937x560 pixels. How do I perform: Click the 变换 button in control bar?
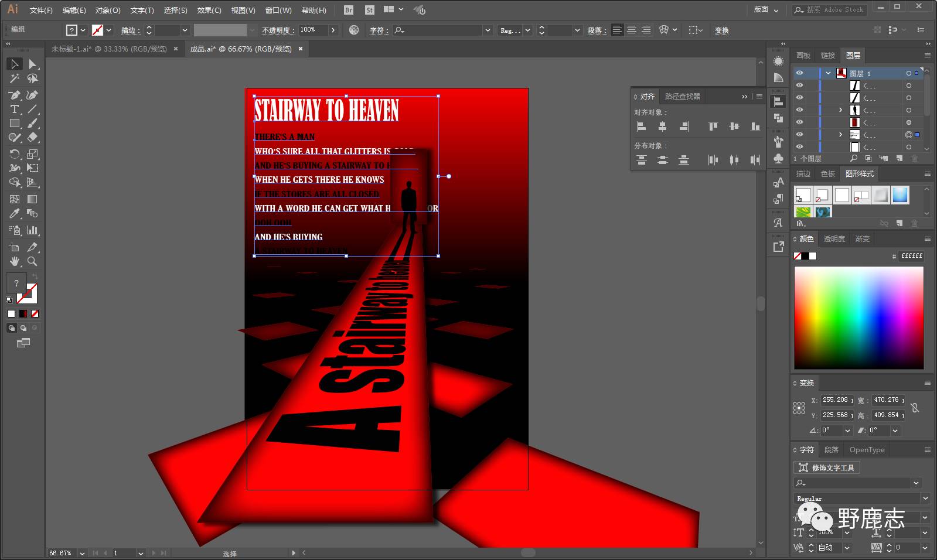point(721,30)
